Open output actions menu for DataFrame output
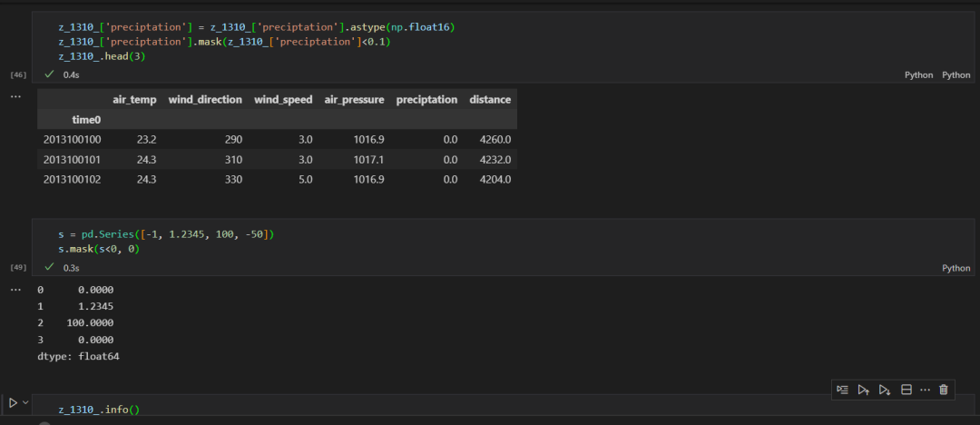Image resolution: width=980 pixels, height=425 pixels. pos(15,95)
